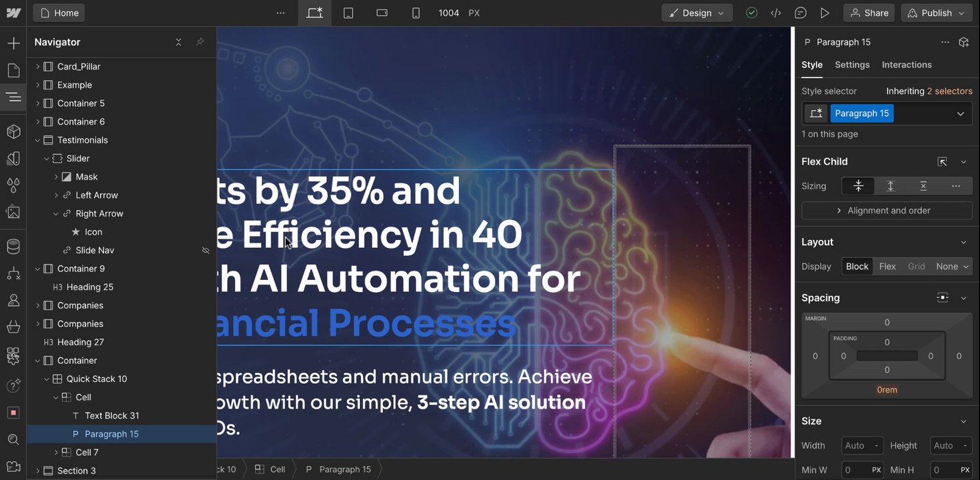
Task: Click the Share button
Action: pos(869,13)
